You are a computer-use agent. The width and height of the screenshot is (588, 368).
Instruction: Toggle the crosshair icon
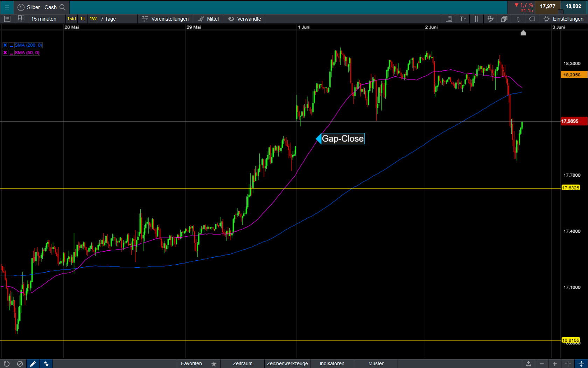click(568, 364)
